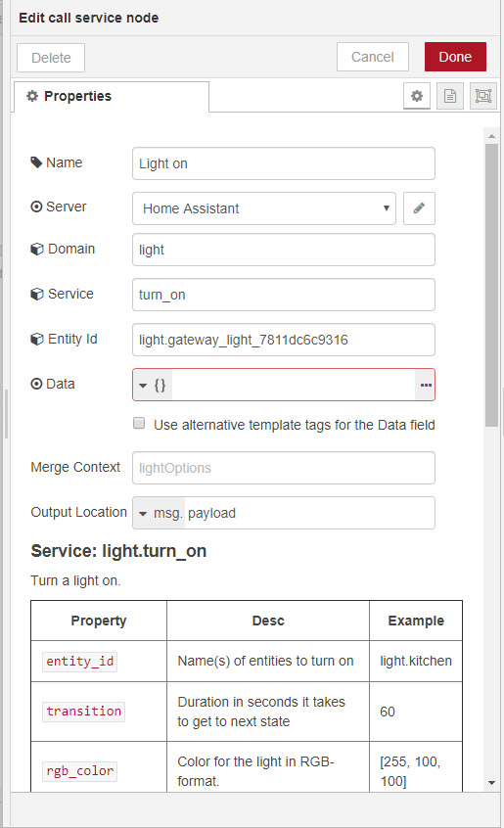Click the Entity Id cube icon

37,339
